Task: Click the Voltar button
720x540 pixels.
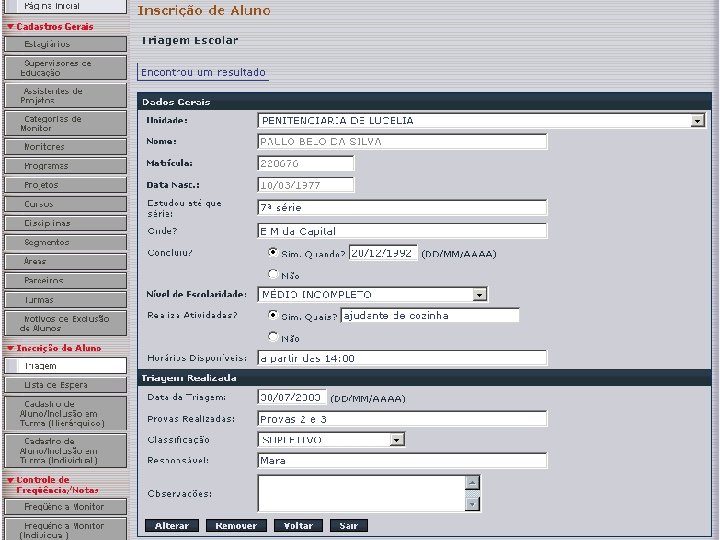Action: [x=298, y=526]
